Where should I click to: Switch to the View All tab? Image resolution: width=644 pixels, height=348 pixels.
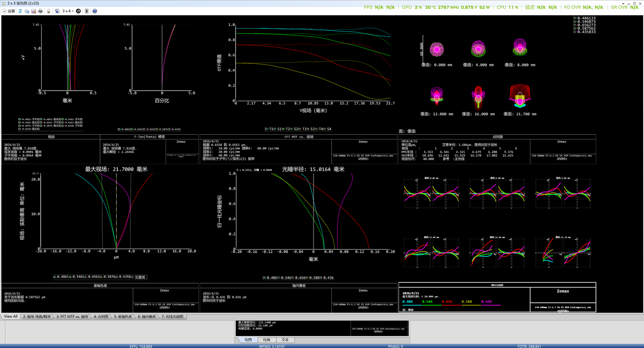(11, 317)
